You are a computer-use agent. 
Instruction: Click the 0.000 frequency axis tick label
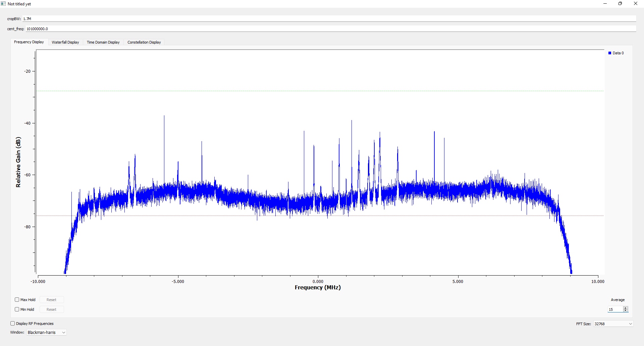click(x=318, y=282)
